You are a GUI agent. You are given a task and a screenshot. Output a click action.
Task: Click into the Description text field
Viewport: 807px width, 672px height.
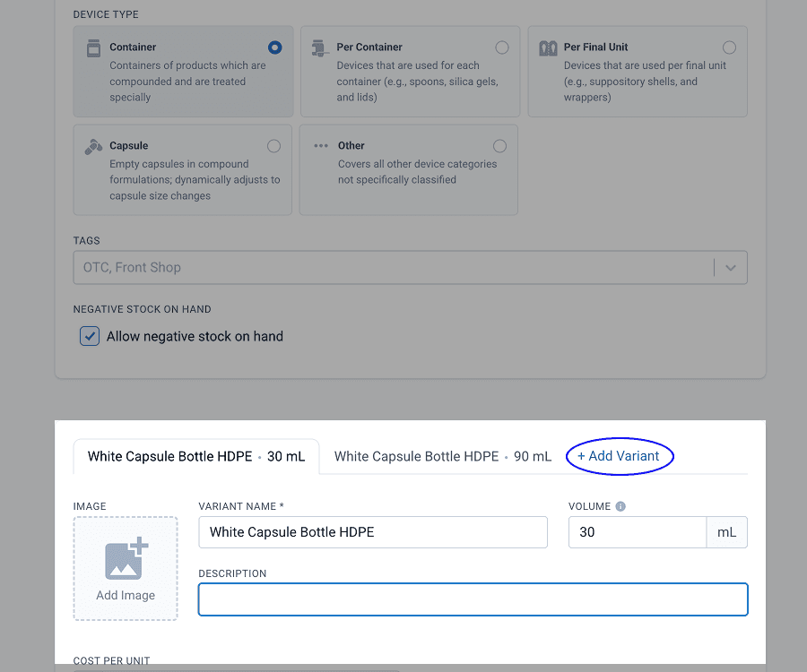point(473,599)
